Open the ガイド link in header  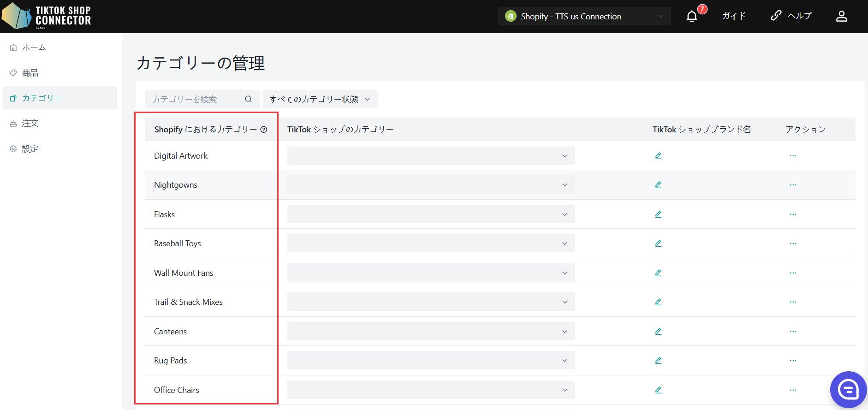[734, 16]
